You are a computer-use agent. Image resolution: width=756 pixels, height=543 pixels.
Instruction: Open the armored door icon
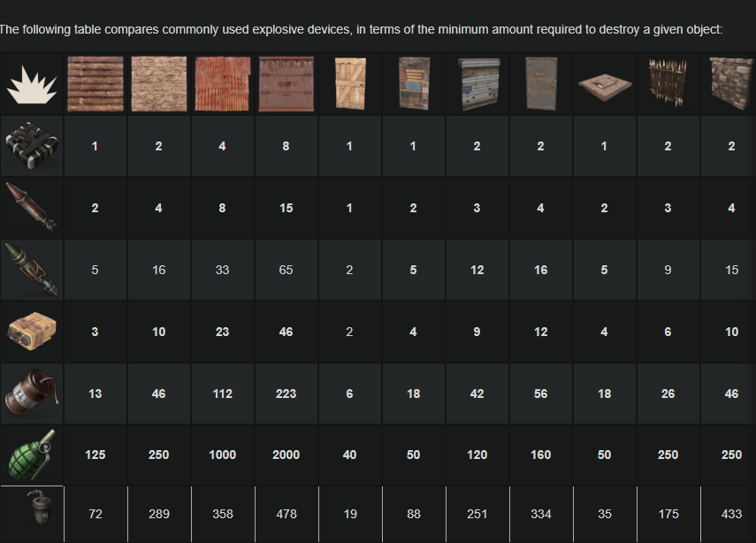click(x=541, y=84)
